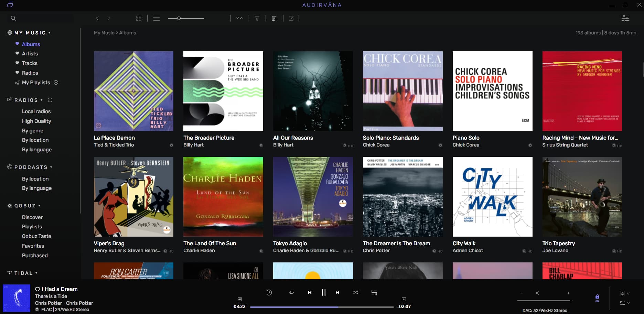Click the waveform display icon near elapsed time
Image resolution: width=644 pixels, height=314 pixels.
(240, 299)
